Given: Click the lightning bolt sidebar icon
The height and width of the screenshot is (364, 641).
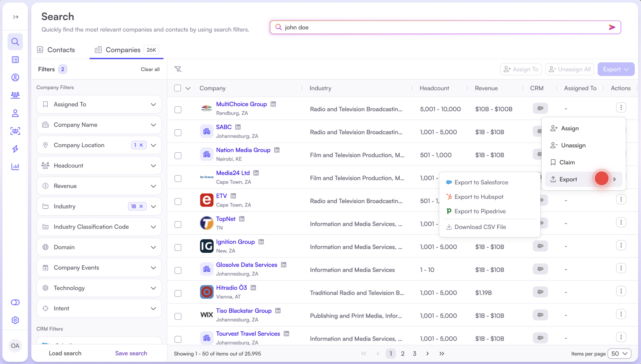Looking at the screenshot, I should click(15, 149).
